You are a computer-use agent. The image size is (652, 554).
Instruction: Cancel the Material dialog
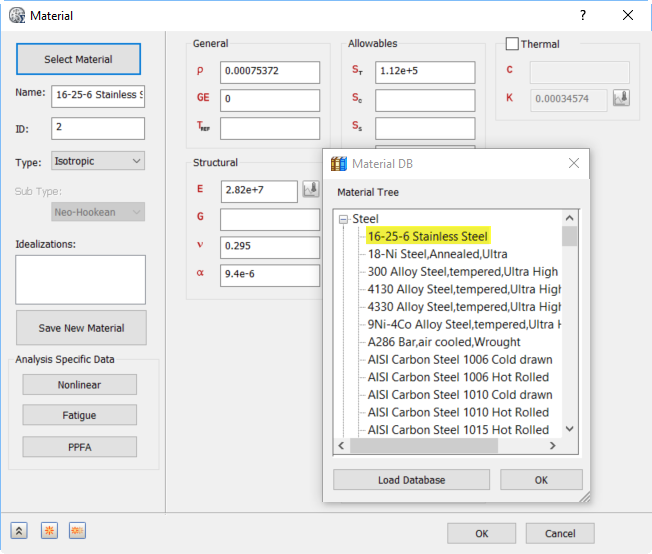pos(560,534)
